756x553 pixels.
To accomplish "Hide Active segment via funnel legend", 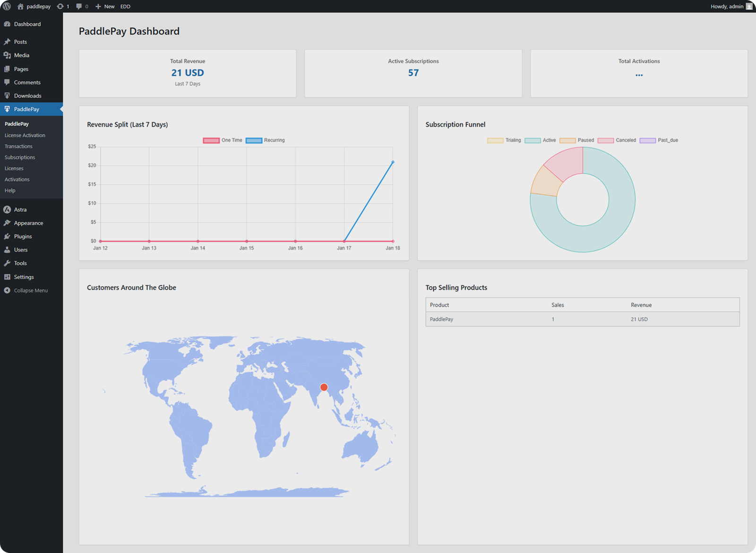I will 540,140.
